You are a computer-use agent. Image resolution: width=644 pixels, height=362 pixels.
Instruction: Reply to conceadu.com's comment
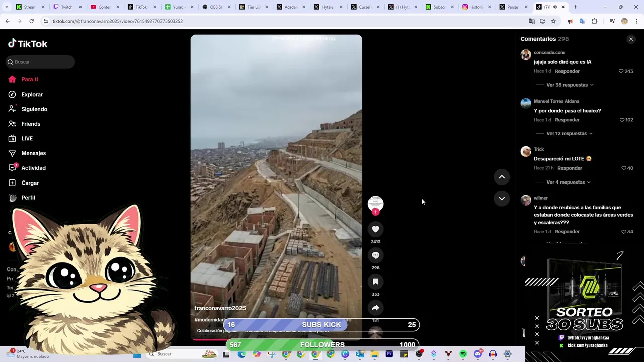coord(567,71)
